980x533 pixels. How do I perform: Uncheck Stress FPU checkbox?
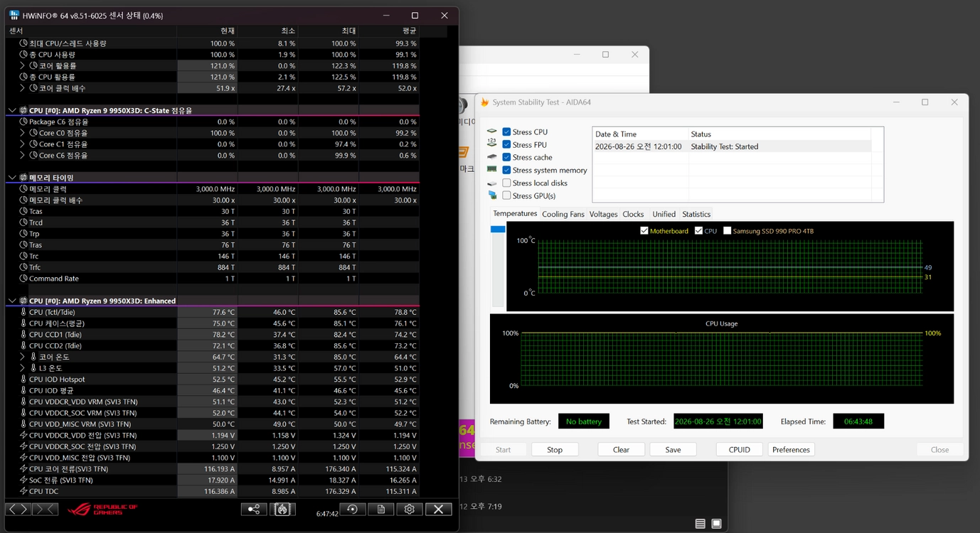click(506, 144)
